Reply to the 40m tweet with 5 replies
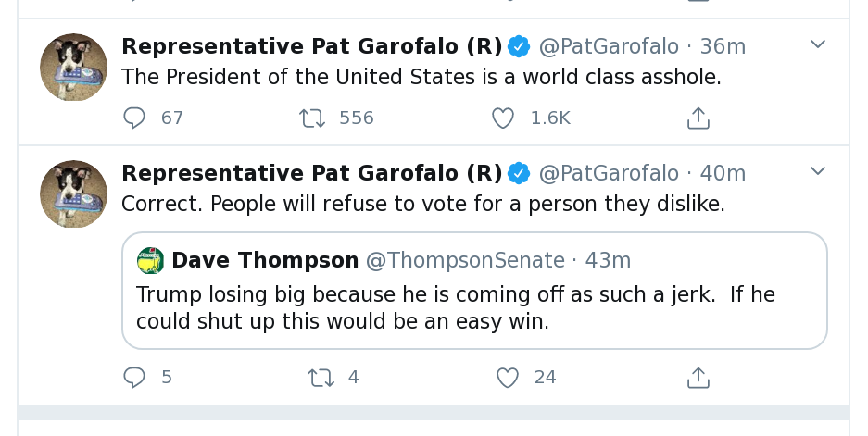This screenshot has width=868, height=436. point(134,378)
